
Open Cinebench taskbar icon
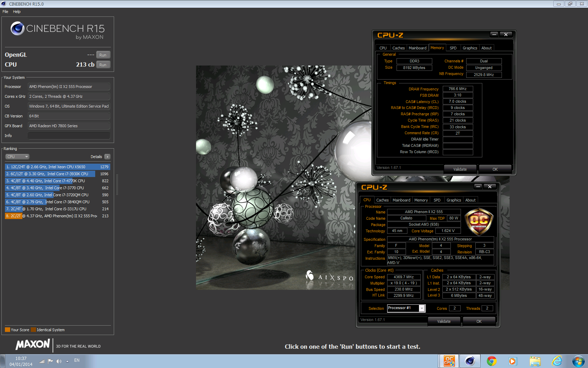click(x=470, y=361)
